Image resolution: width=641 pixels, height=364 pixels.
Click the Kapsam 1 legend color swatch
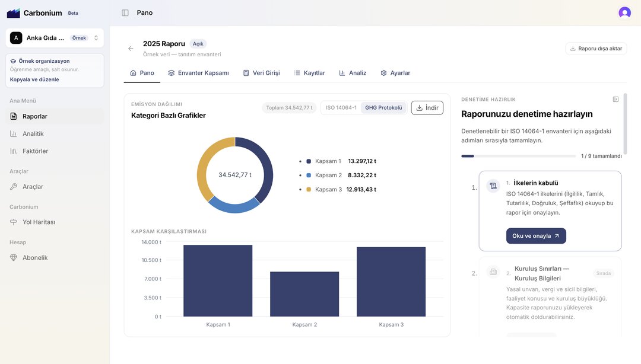pyautogui.click(x=309, y=161)
